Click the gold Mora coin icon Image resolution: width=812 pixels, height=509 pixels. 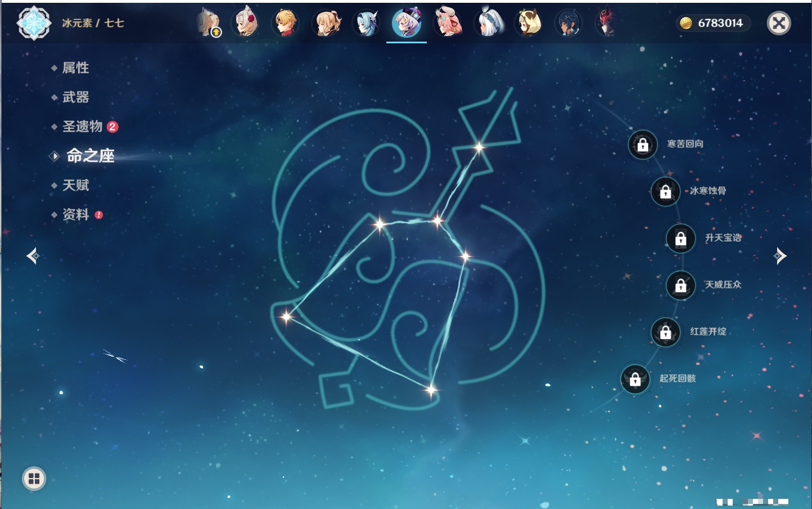[686, 23]
